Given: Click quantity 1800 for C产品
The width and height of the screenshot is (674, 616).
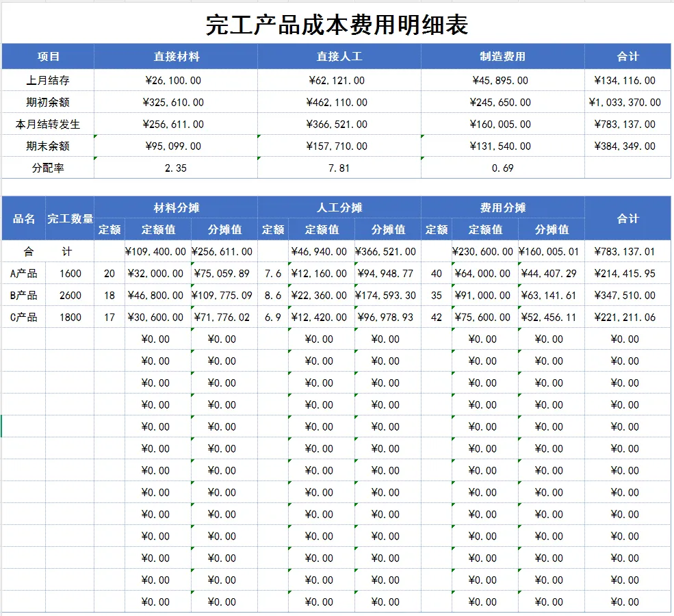Looking at the screenshot, I should [x=70, y=318].
